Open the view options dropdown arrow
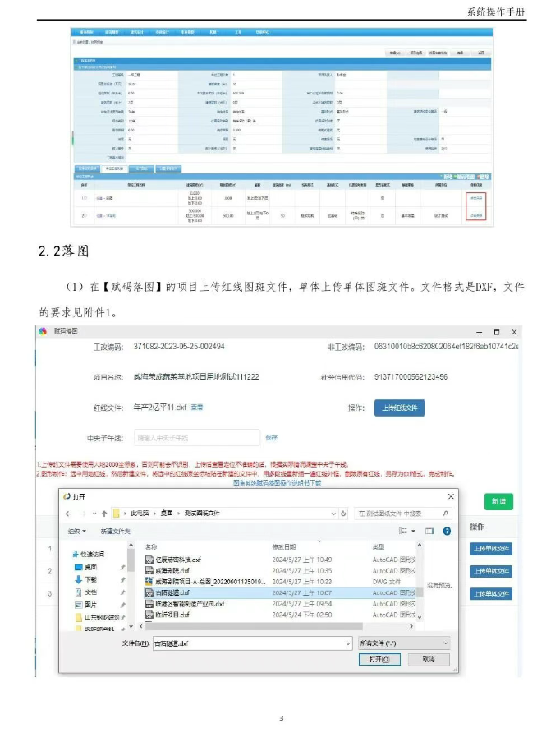The height and width of the screenshot is (737, 560). point(415,532)
